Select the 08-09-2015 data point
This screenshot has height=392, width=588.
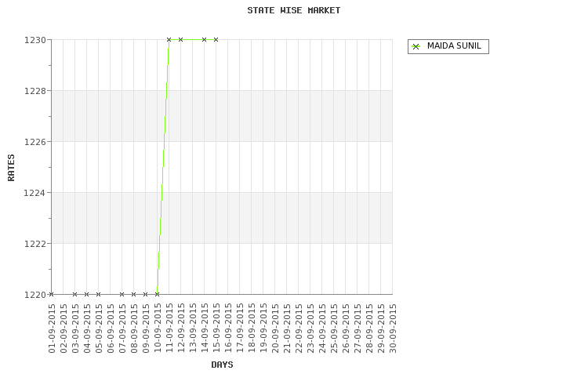133,295
